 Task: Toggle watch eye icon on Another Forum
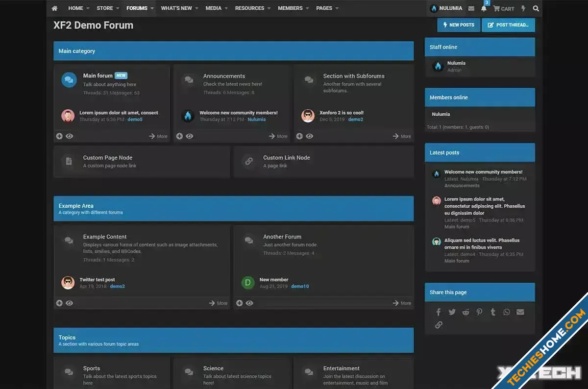(x=249, y=303)
